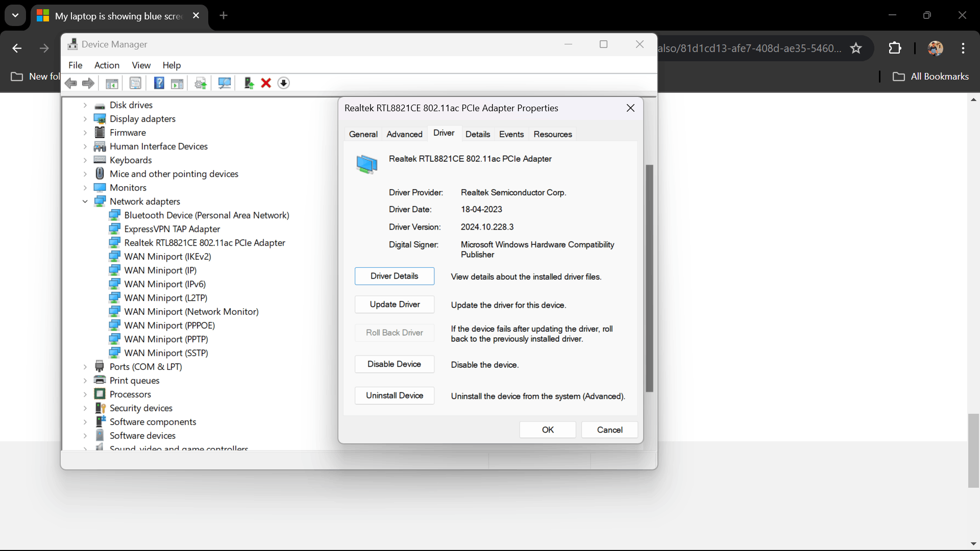The image size is (980, 551).
Task: Click the Update Driver button
Action: (x=395, y=305)
